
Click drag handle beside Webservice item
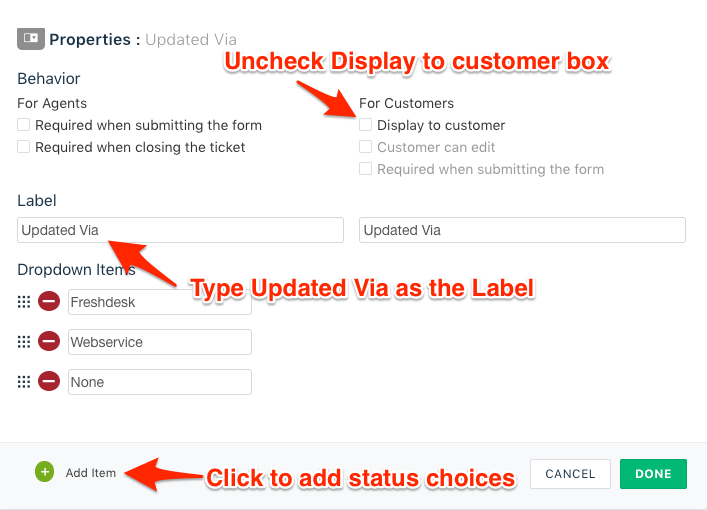click(24, 342)
